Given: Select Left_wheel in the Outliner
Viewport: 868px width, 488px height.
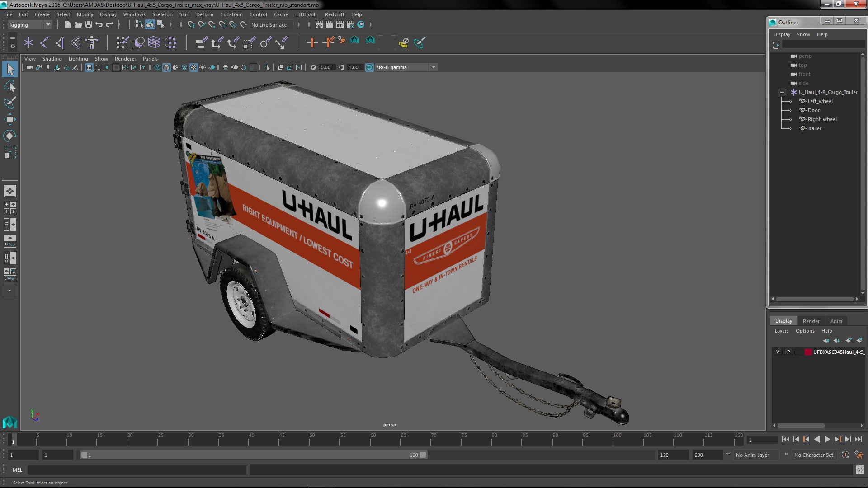Looking at the screenshot, I should [820, 101].
